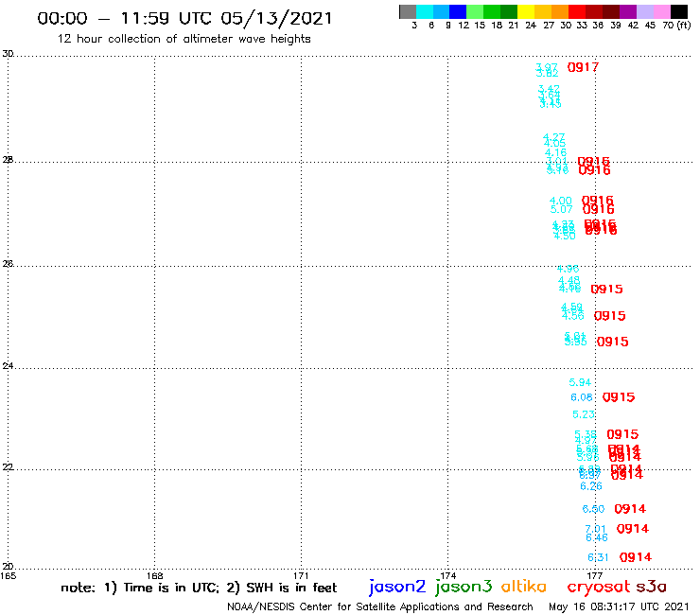Click the NOAA/NESDIS Center credit line
Viewport: 700px width, 615px height.
pos(380,607)
